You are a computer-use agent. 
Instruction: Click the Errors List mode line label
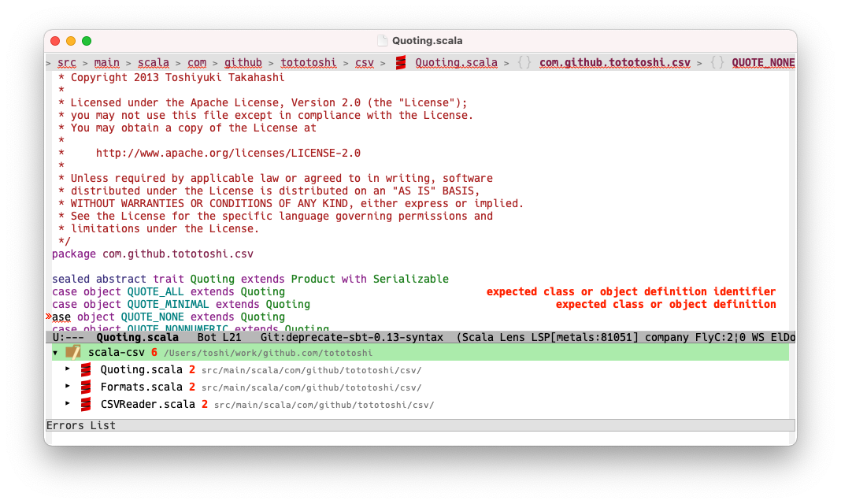(81, 425)
